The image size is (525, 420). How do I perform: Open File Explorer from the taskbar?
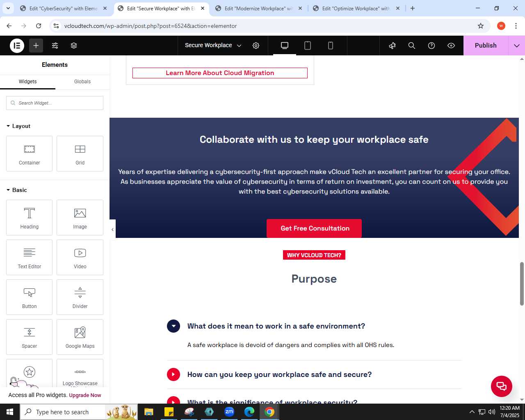[149, 412]
